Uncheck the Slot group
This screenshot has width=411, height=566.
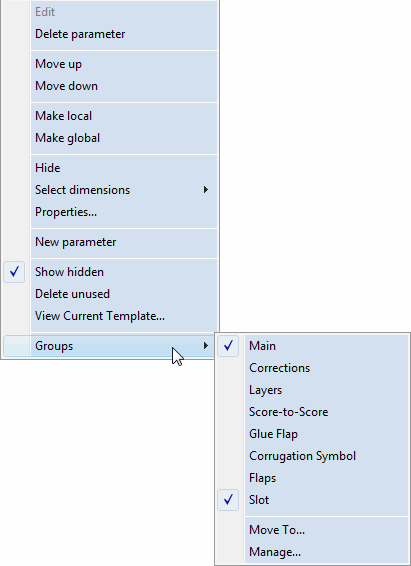pos(228,500)
